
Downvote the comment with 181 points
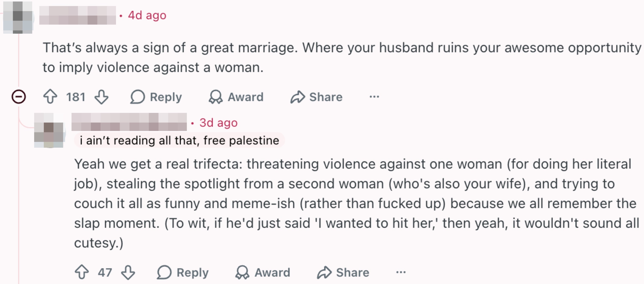pos(102,97)
